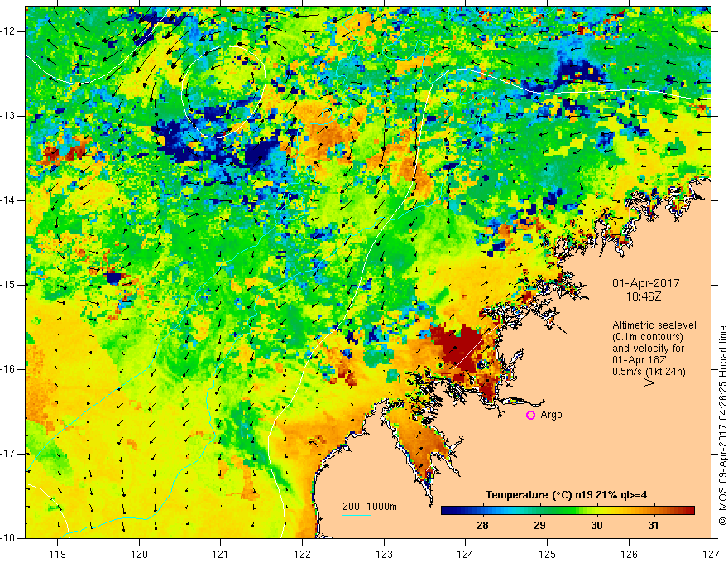Click the dark red warm water patch near coast
Image resolution: width=728 pixels, height=563 pixels.
pos(457,349)
